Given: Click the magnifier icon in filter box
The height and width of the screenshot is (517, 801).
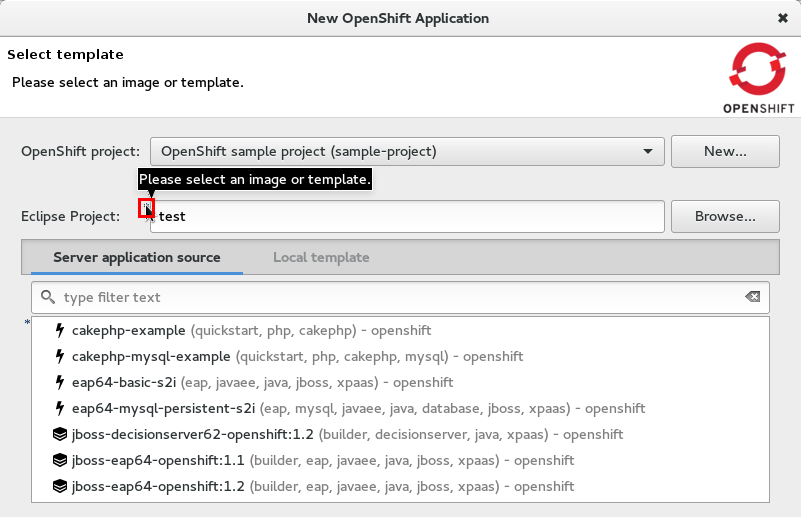Looking at the screenshot, I should (48, 297).
